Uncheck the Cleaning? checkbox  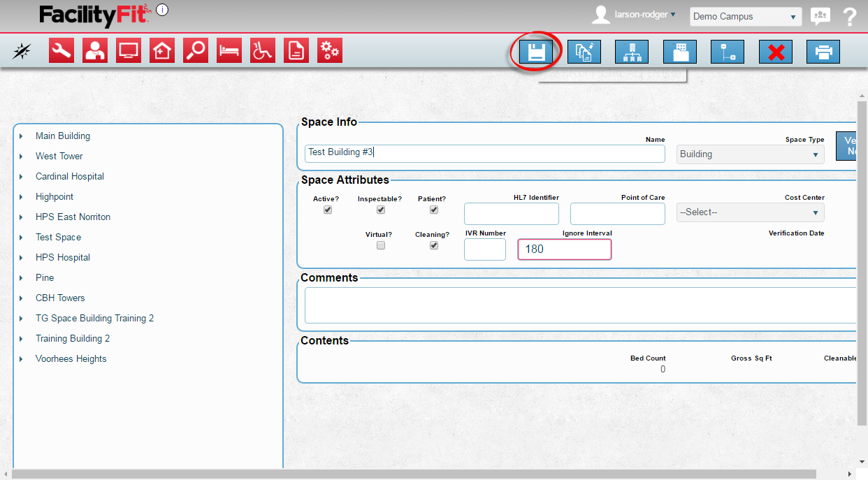point(434,245)
